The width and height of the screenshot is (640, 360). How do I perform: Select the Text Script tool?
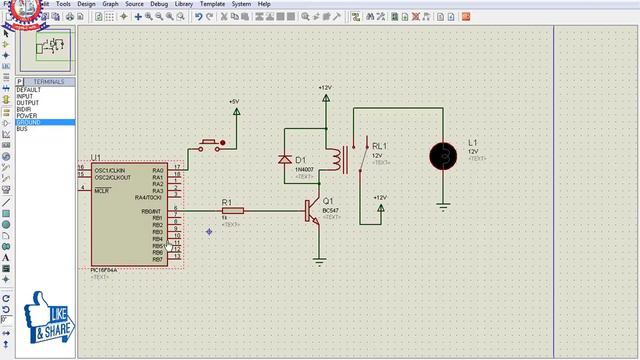6,77
